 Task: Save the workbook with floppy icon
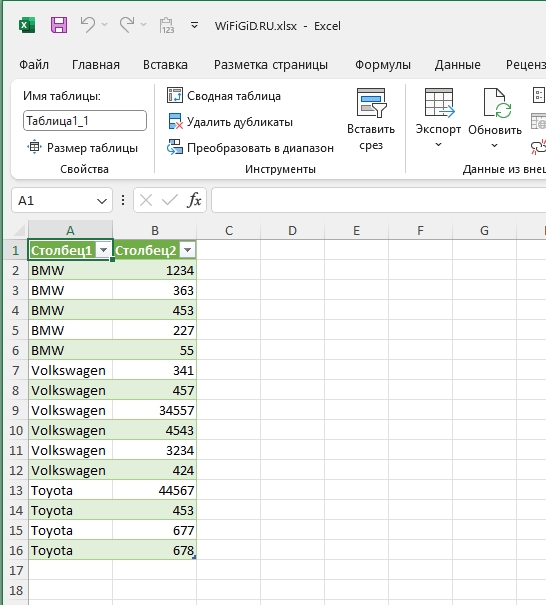[x=59, y=25]
